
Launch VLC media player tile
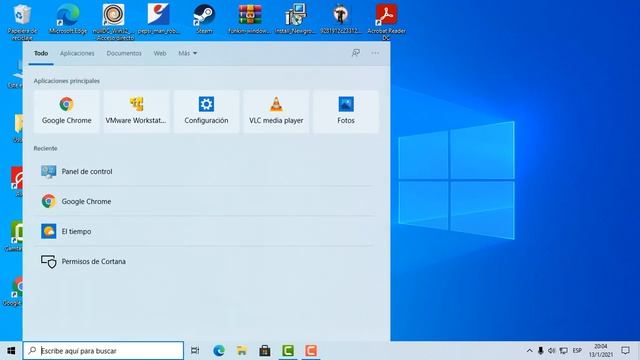coord(276,111)
